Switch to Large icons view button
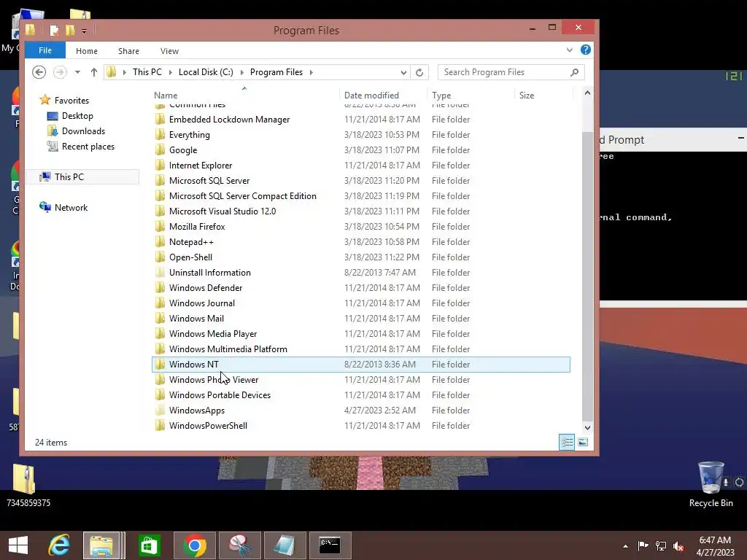This screenshot has height=560, width=747. point(583,443)
